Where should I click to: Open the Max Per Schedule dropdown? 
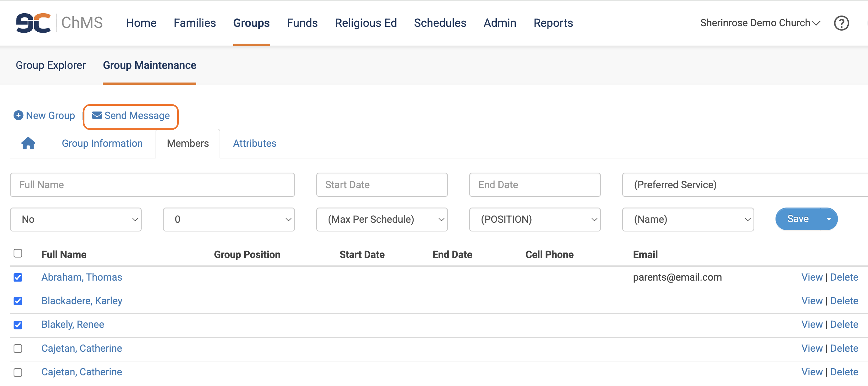click(x=381, y=219)
